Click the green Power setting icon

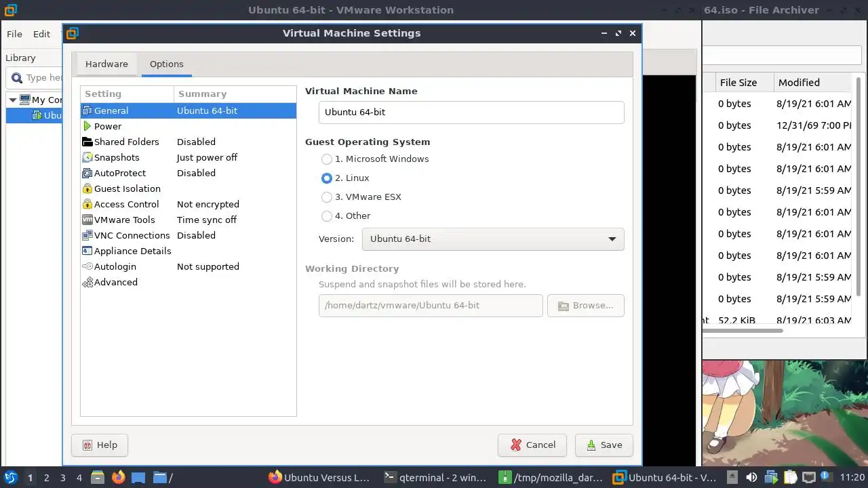(87, 126)
